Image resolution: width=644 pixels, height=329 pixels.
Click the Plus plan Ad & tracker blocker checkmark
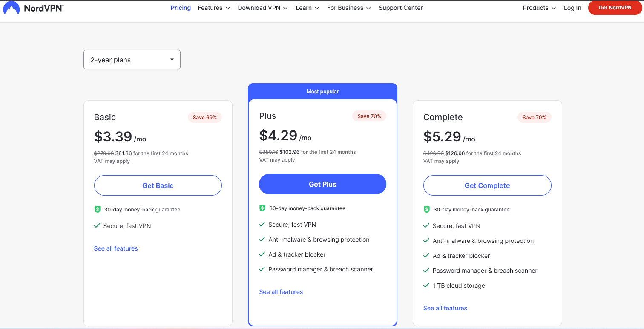tap(262, 254)
